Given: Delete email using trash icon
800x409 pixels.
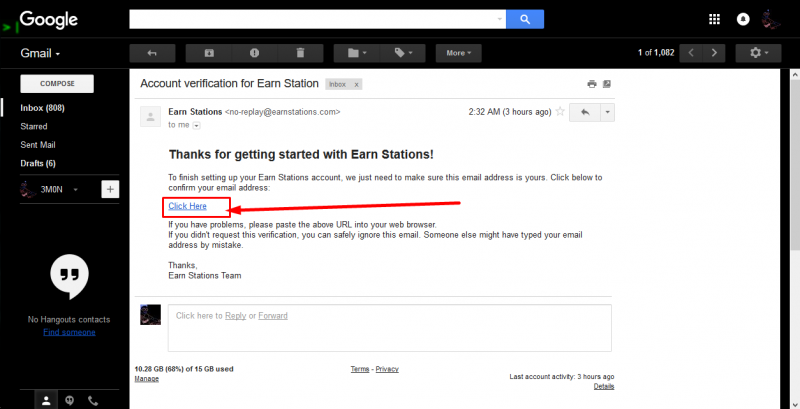Looking at the screenshot, I should [x=301, y=52].
